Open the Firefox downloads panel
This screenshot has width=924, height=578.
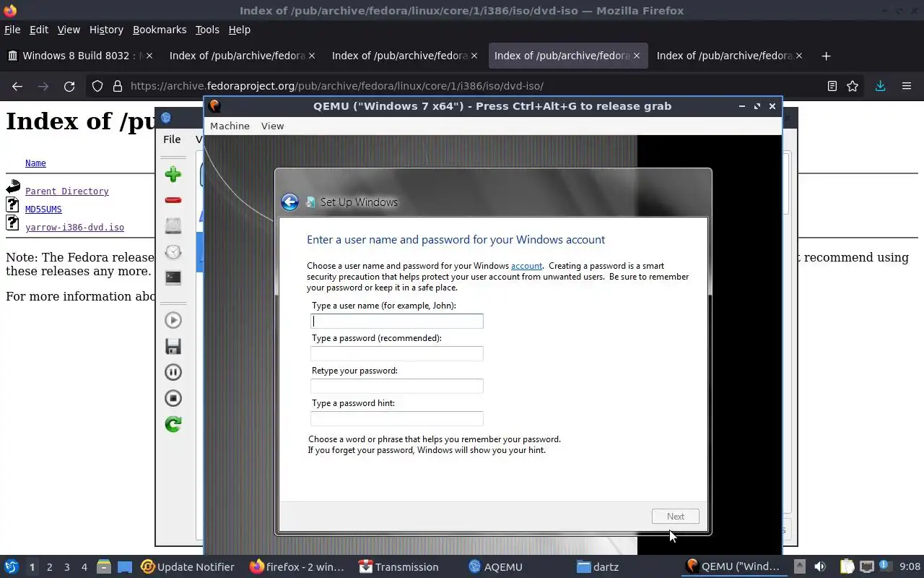880,86
